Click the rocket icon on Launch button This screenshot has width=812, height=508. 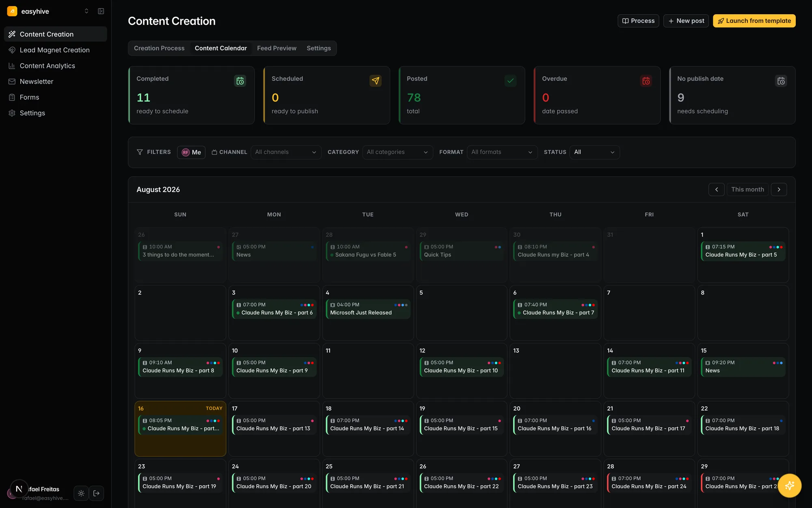(x=721, y=21)
